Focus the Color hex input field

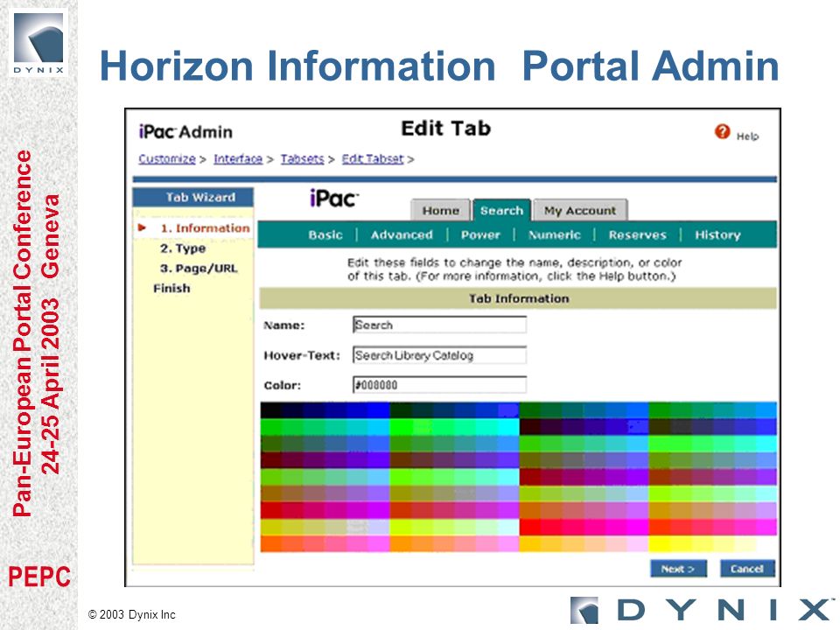(439, 385)
